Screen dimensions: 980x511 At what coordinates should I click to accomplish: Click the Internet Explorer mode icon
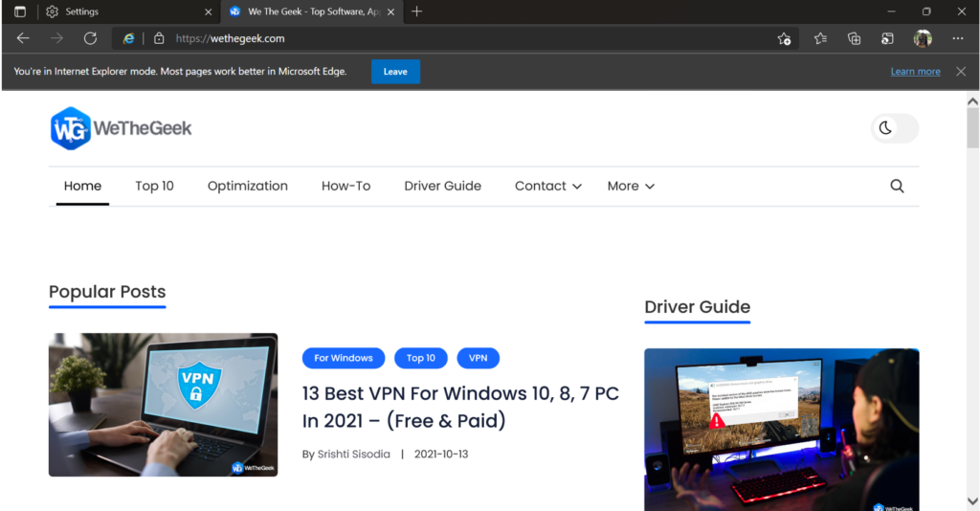pos(128,38)
